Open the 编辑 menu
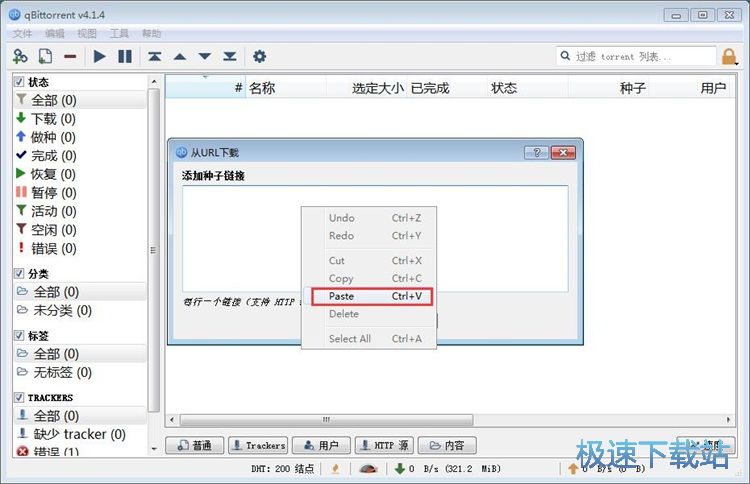750x484 pixels. point(55,33)
